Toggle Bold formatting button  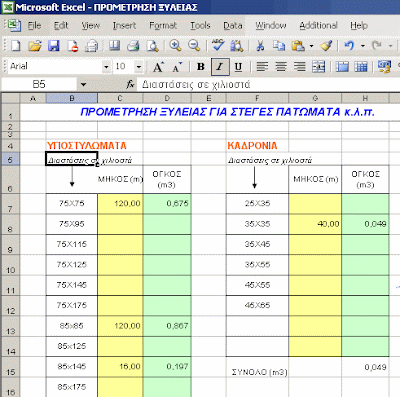(201, 67)
